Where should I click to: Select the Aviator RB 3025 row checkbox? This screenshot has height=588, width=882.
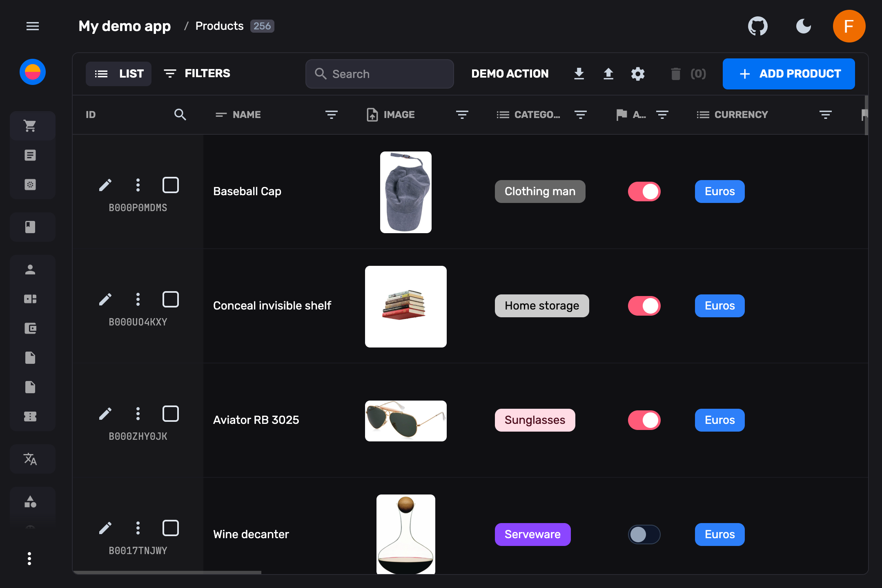(x=170, y=414)
